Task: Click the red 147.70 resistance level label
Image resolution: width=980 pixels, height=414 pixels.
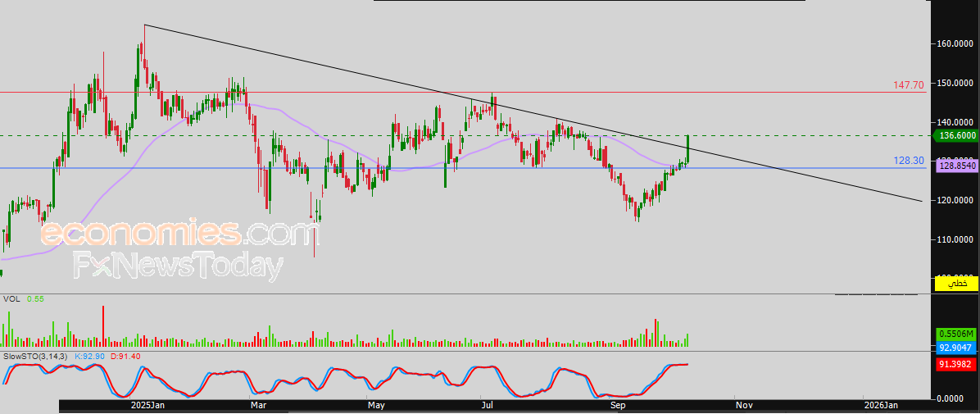Action: pos(908,85)
